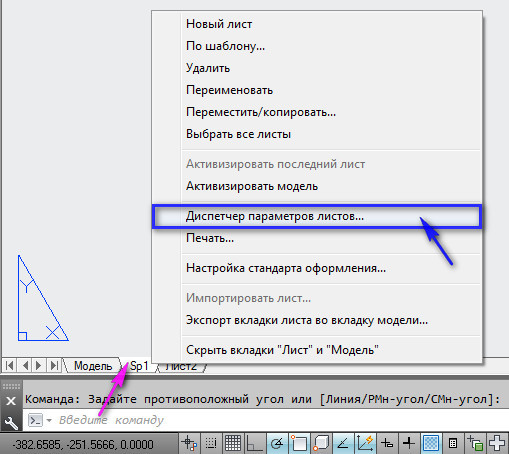
Task: Close the command line with the X
Action: click(11, 401)
